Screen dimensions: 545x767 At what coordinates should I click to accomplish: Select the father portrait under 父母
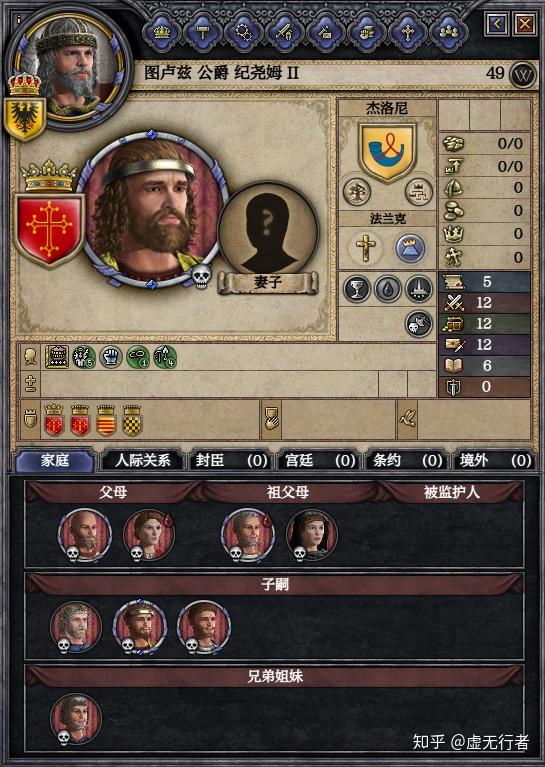[x=85, y=534]
